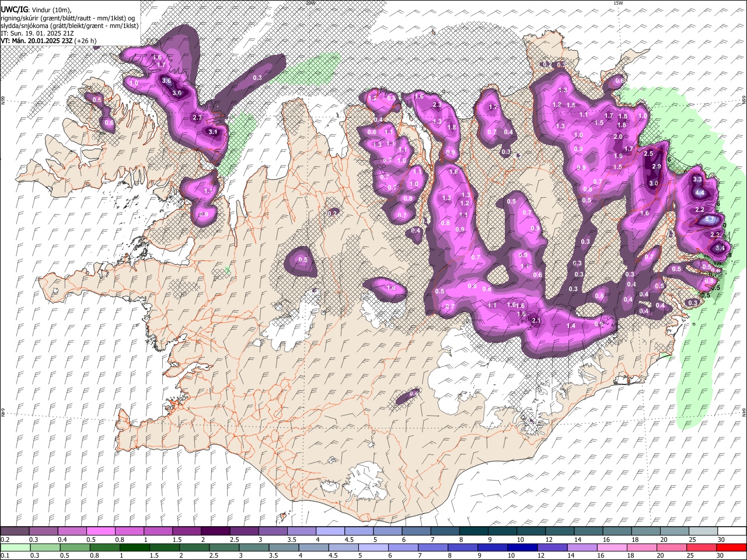Click the '15W' longitude label
Image resolution: width=747 pixels, height=560 pixels.
(618, 3)
